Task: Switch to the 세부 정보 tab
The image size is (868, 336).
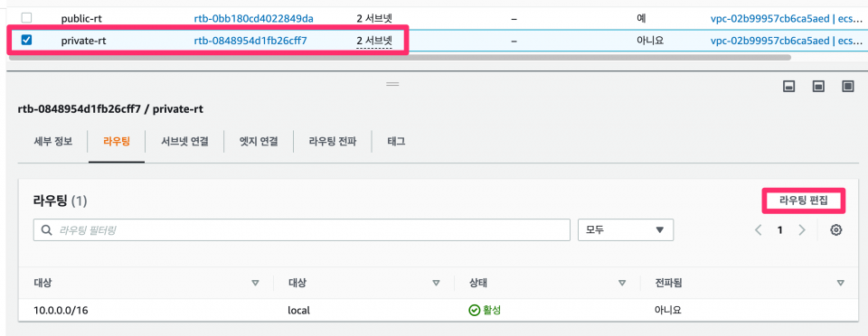Action: coord(53,141)
